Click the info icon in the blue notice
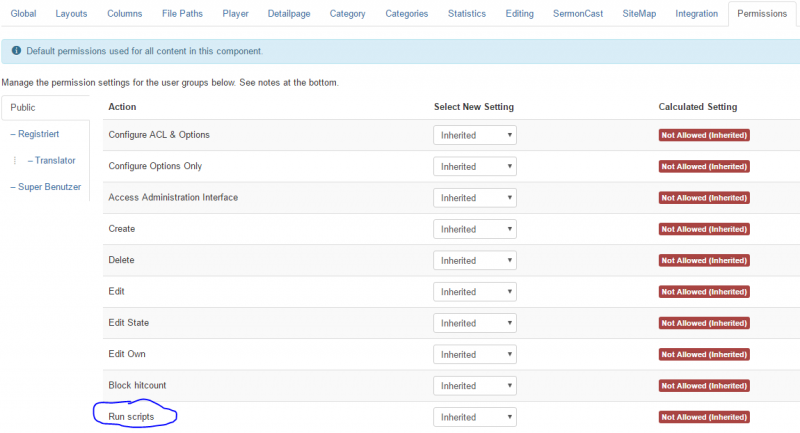Image resolution: width=800 pixels, height=433 pixels. [16, 50]
